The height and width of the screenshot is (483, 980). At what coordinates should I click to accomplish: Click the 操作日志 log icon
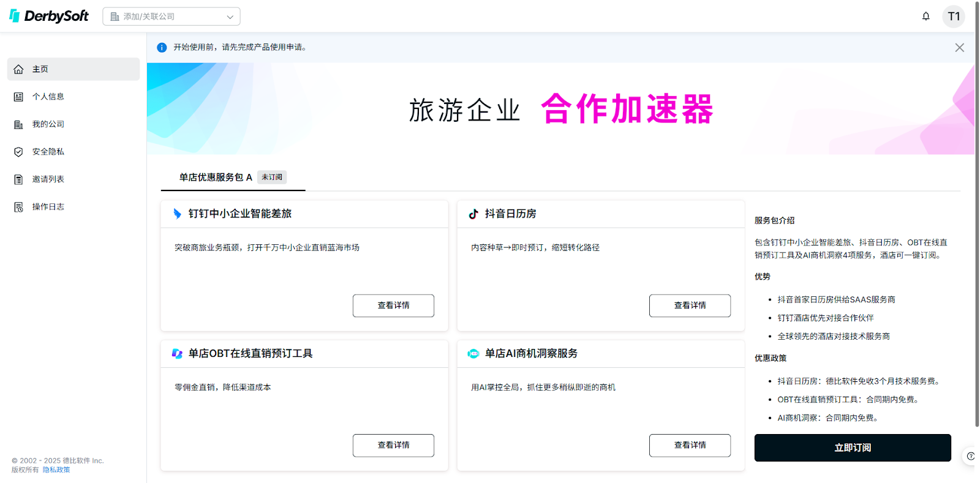19,207
